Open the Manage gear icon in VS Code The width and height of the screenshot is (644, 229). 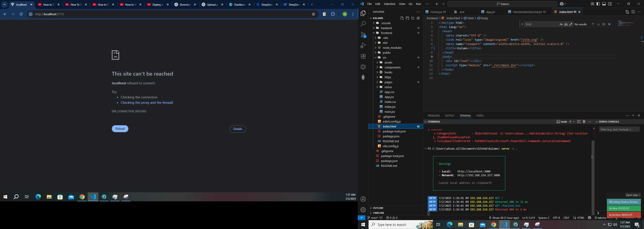tap(363, 210)
